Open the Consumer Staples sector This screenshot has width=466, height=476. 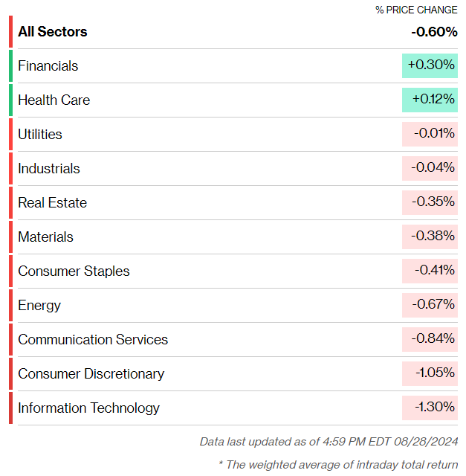74,271
